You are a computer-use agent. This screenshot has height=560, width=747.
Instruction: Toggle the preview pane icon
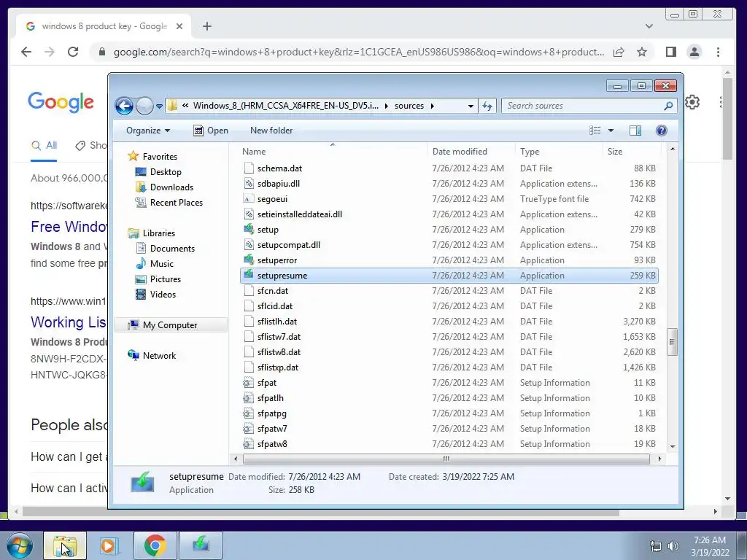tap(635, 131)
